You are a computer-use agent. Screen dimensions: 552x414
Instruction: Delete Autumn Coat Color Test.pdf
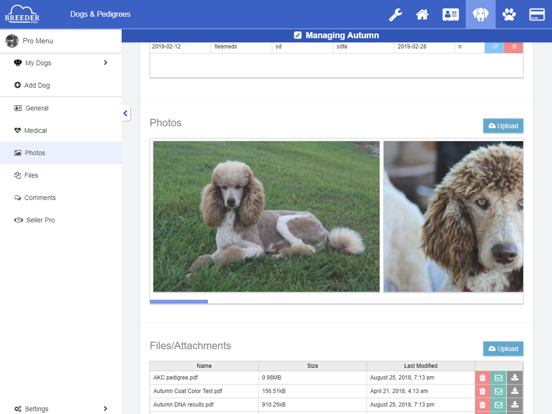[483, 391]
